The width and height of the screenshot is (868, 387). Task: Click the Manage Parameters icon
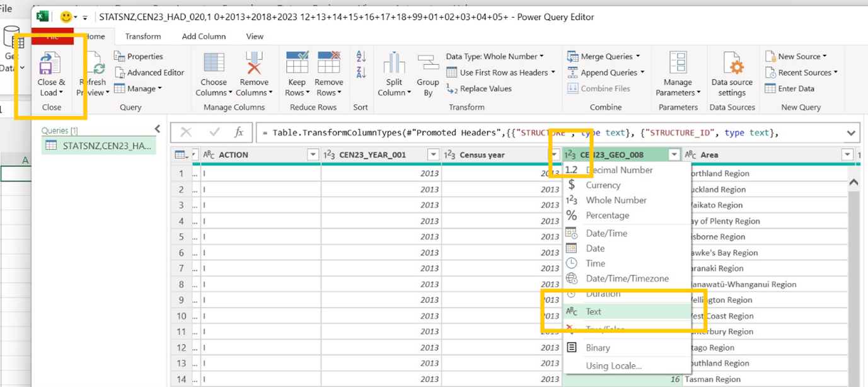678,64
